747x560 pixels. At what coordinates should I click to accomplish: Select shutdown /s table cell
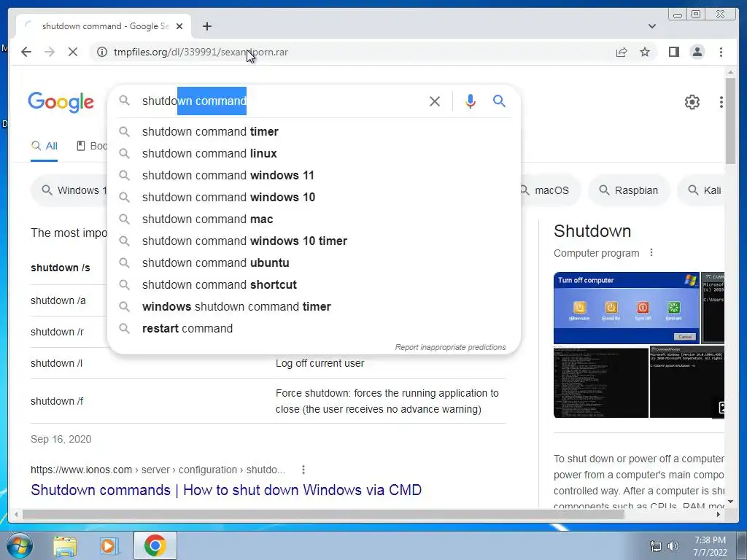click(x=60, y=268)
